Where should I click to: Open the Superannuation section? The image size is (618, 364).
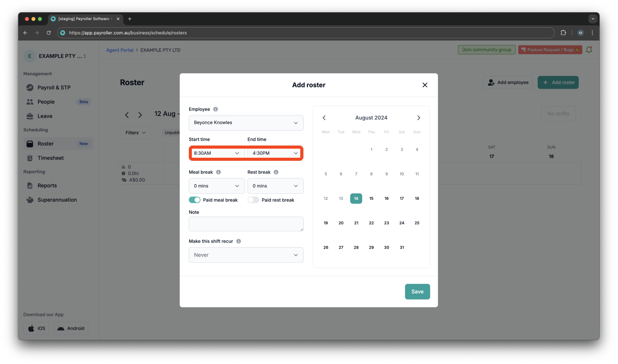(x=58, y=200)
